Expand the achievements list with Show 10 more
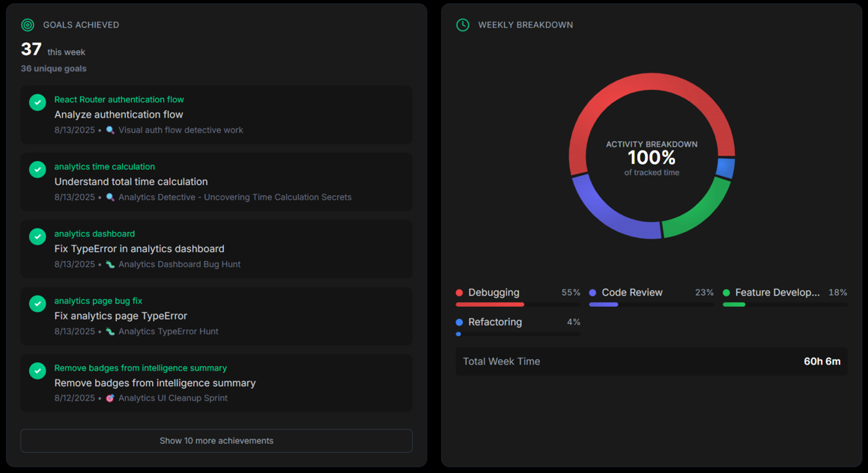The image size is (868, 473). tap(216, 440)
